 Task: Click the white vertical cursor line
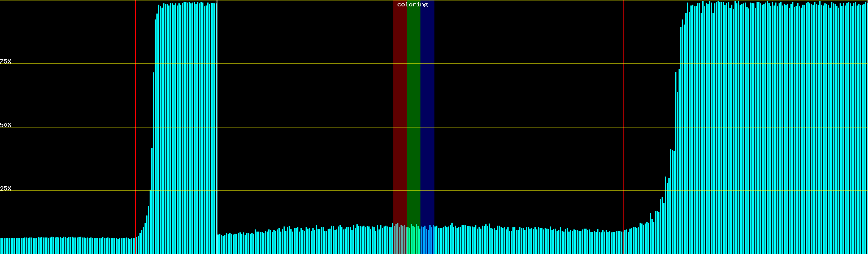click(217, 127)
